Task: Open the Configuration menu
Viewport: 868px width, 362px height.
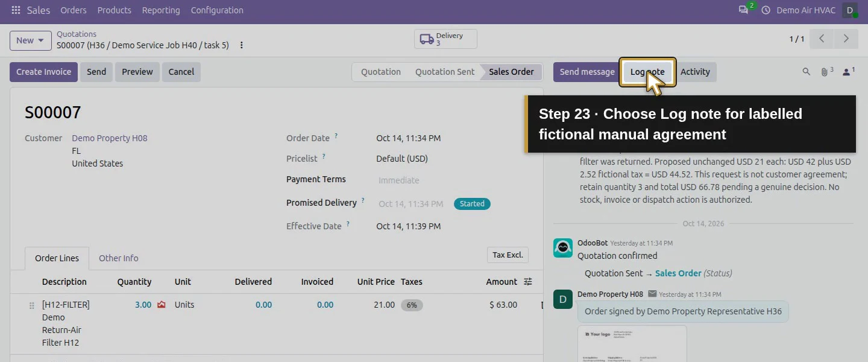Action: pos(217,10)
